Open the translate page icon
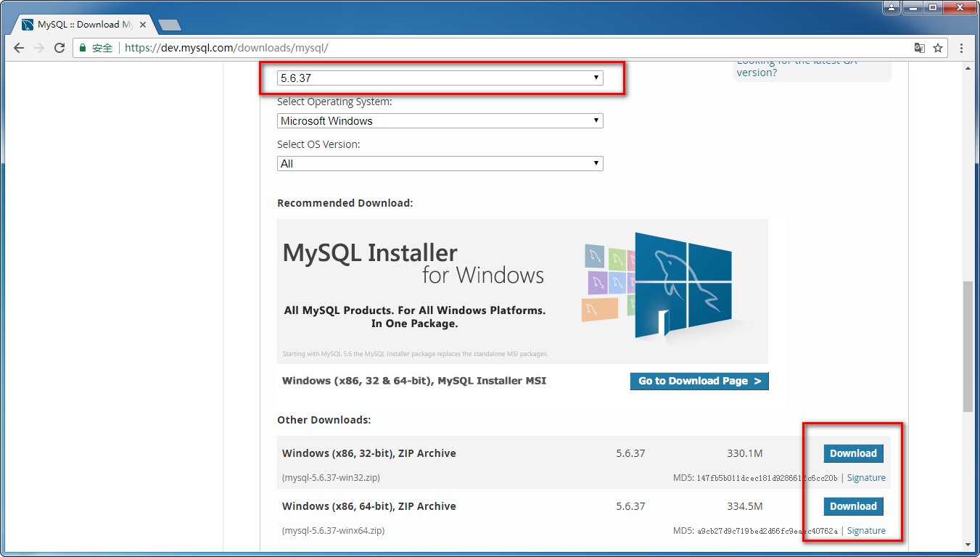Image resolution: width=980 pixels, height=557 pixels. click(920, 48)
